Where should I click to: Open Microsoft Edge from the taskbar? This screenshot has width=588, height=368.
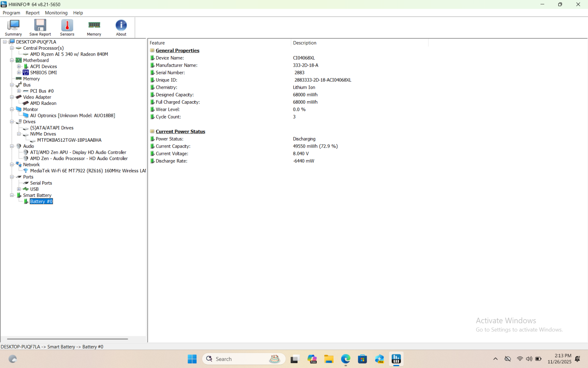345,359
